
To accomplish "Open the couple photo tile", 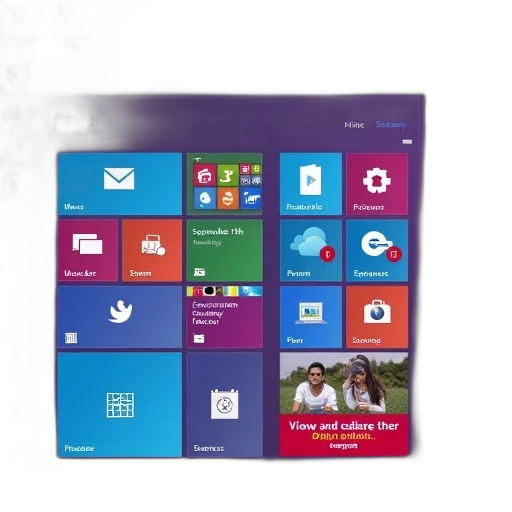I will coord(344,383).
